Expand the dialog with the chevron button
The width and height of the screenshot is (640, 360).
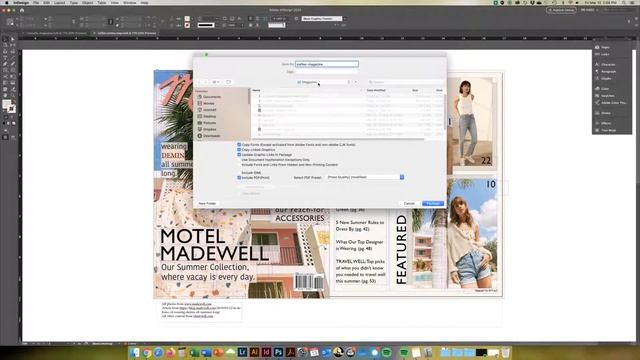tap(356, 82)
